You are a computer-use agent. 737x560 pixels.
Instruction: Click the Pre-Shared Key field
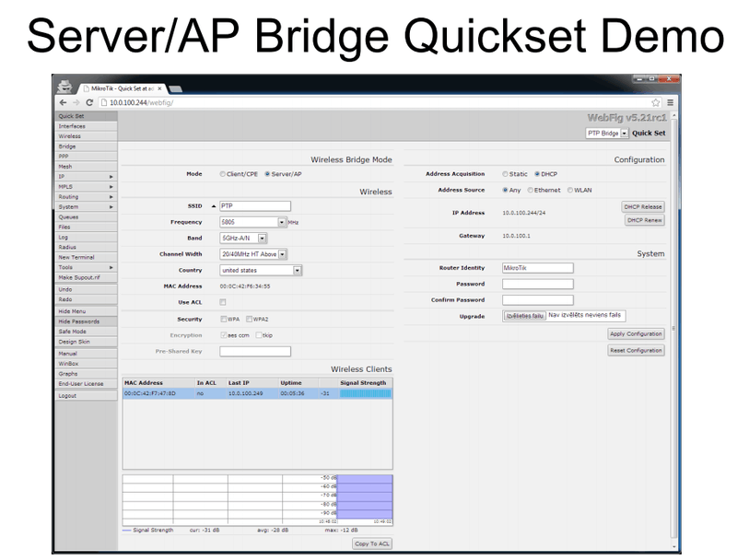coord(255,352)
